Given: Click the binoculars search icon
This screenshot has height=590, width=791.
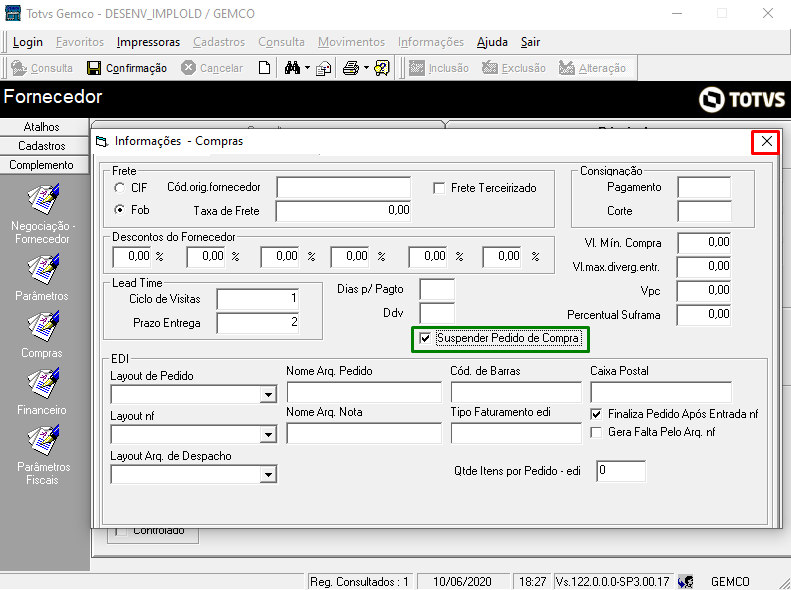Looking at the screenshot, I should [292, 68].
